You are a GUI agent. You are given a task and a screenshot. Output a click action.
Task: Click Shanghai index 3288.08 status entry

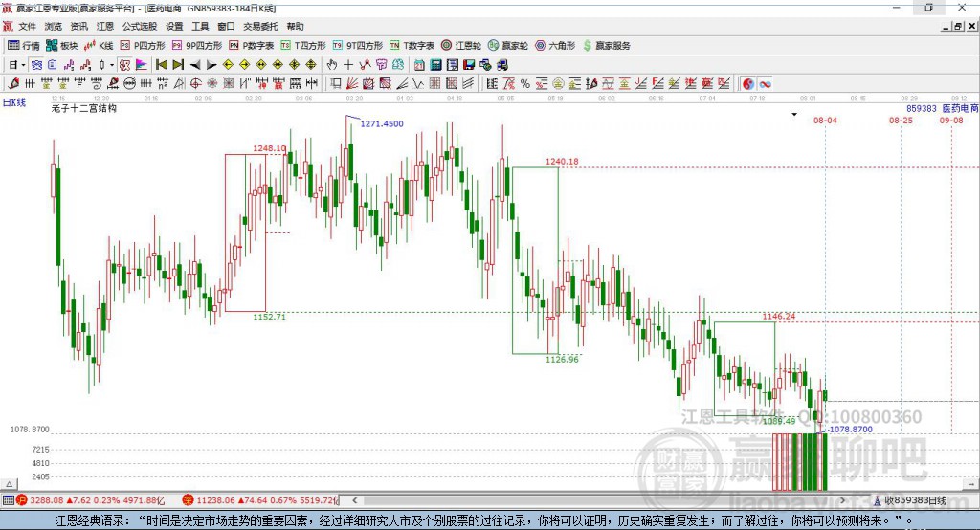click(91, 500)
